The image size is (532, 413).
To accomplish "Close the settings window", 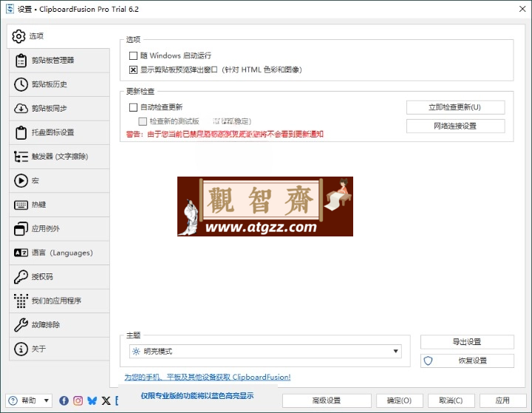I will pos(522,9).
